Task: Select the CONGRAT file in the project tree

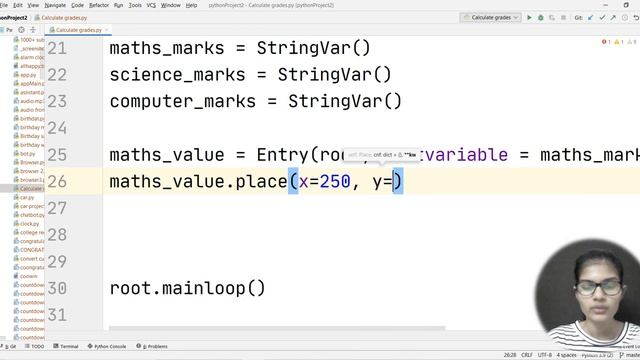Action: point(29,250)
